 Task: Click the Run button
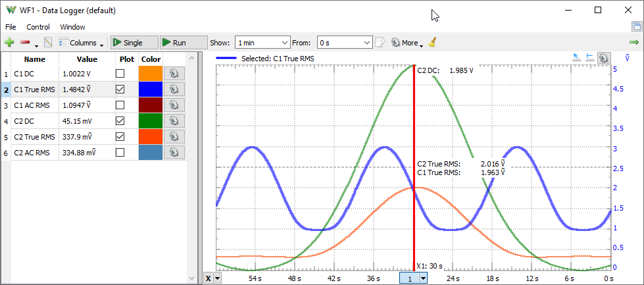coord(184,43)
